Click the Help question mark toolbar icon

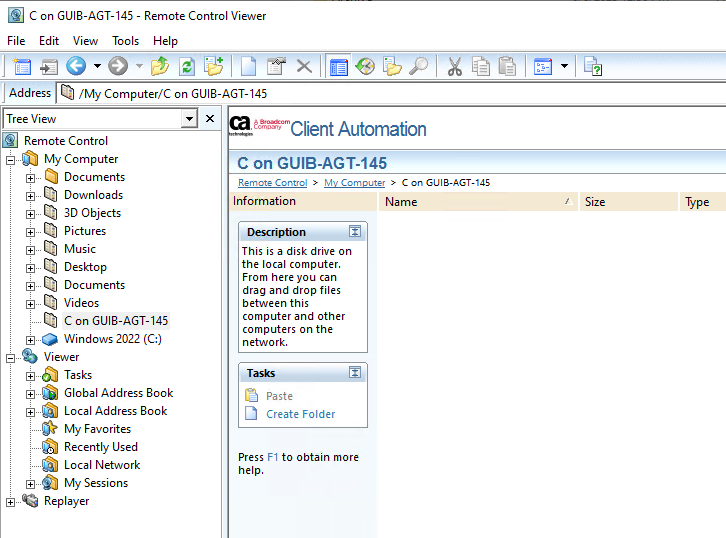coord(593,67)
